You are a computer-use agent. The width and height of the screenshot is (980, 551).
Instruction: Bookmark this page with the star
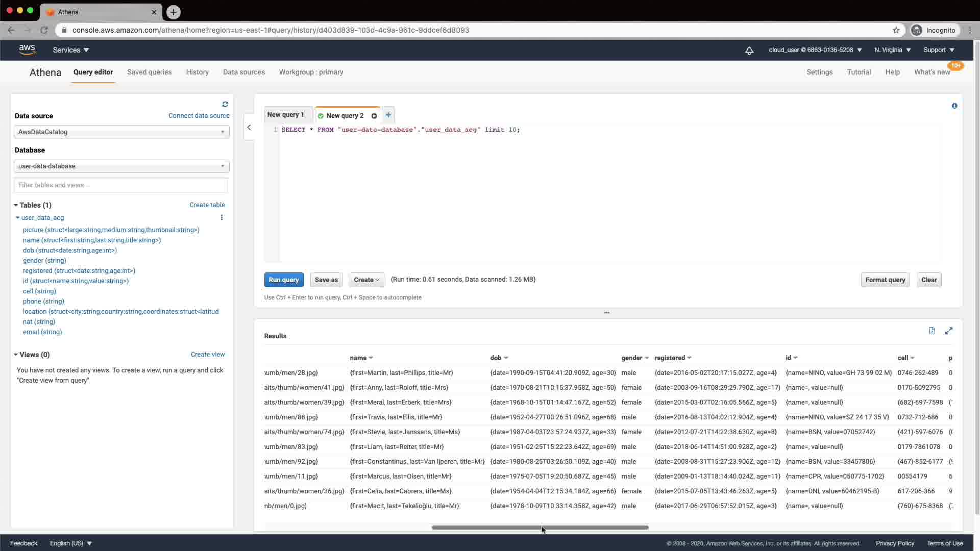[x=896, y=30]
